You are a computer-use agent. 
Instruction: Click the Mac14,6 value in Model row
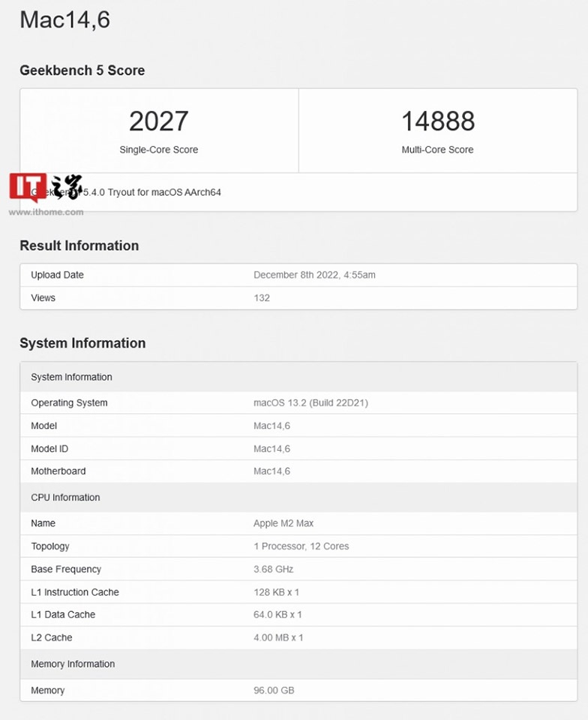pyautogui.click(x=271, y=426)
